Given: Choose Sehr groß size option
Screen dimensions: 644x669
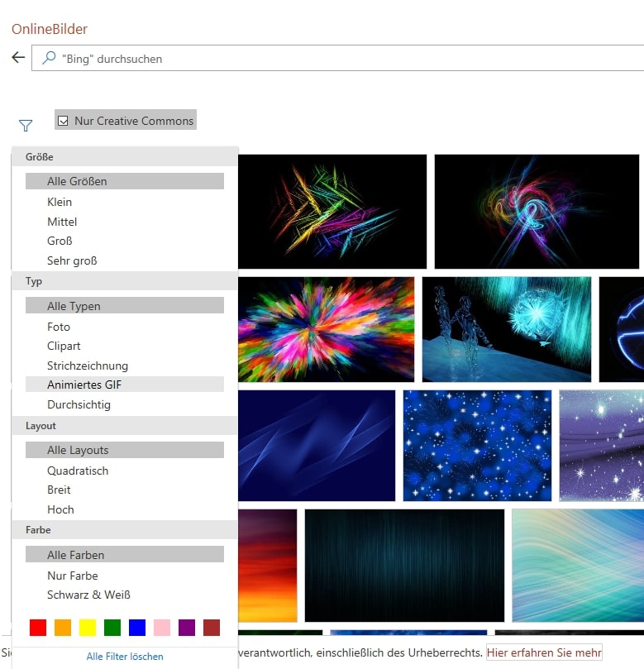Looking at the screenshot, I should tap(72, 260).
